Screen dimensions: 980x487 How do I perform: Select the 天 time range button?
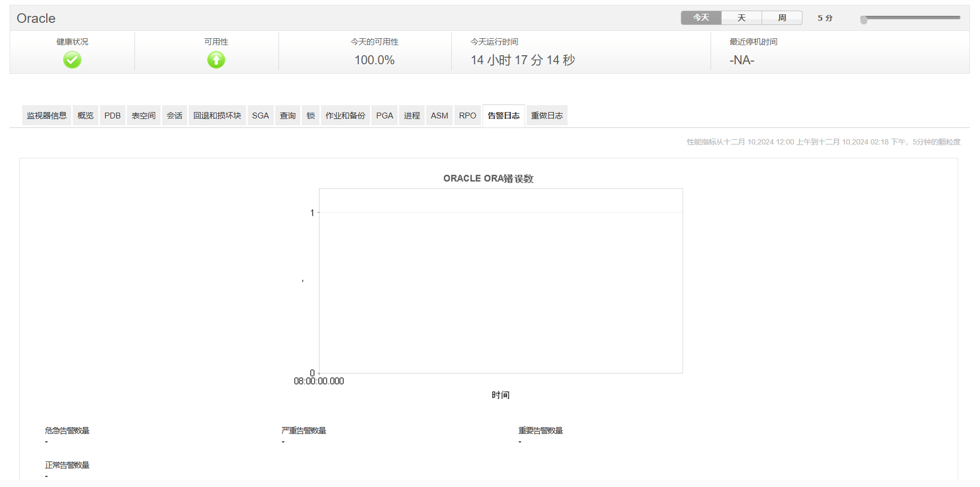(741, 18)
